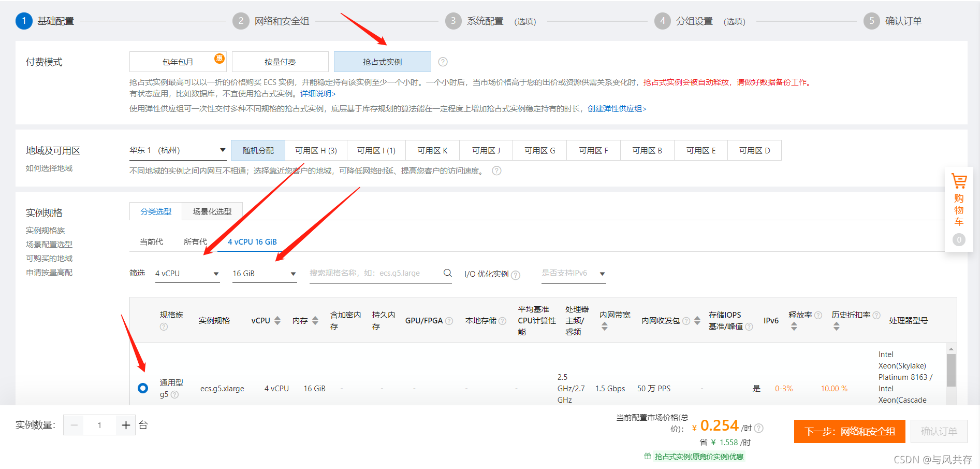Sort by 内网收发包 column arrows
Image resolution: width=980 pixels, height=469 pixels.
click(x=697, y=321)
